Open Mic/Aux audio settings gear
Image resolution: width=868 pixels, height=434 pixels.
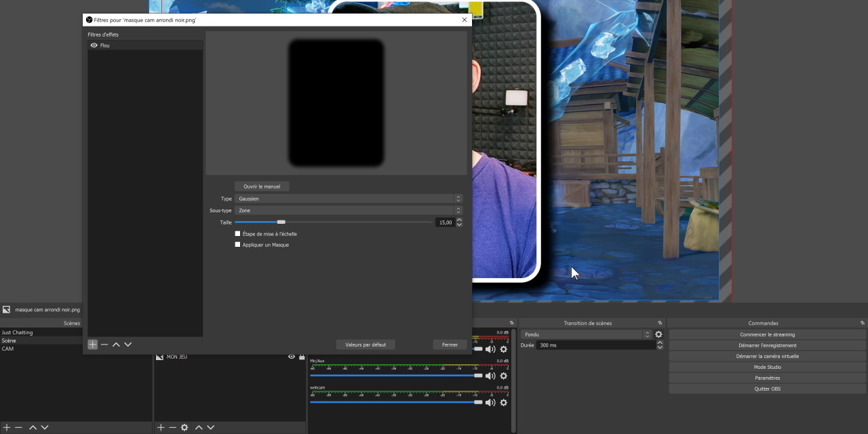(x=503, y=376)
